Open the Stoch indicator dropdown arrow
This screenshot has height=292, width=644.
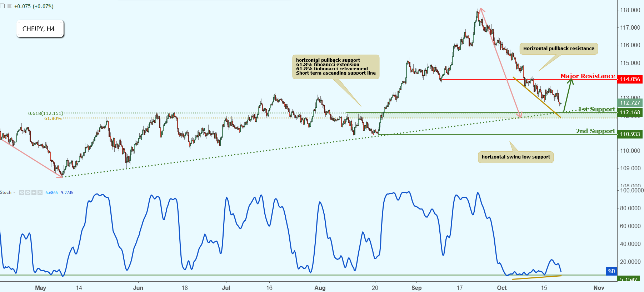(x=14, y=192)
